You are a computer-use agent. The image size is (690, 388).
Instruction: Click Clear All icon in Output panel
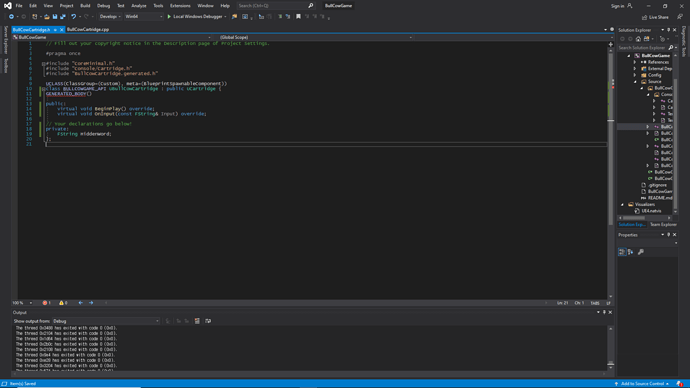[x=197, y=321]
